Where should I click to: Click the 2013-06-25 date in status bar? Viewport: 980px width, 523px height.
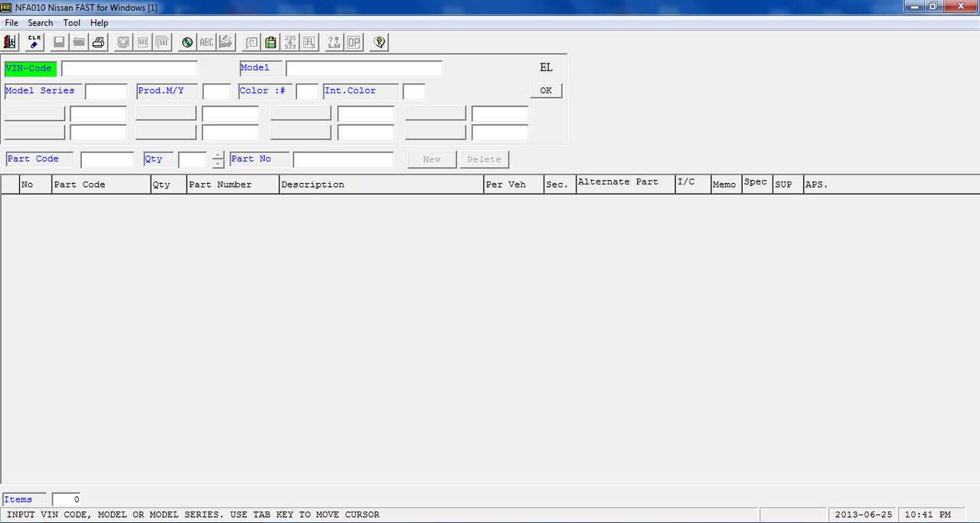click(862, 515)
